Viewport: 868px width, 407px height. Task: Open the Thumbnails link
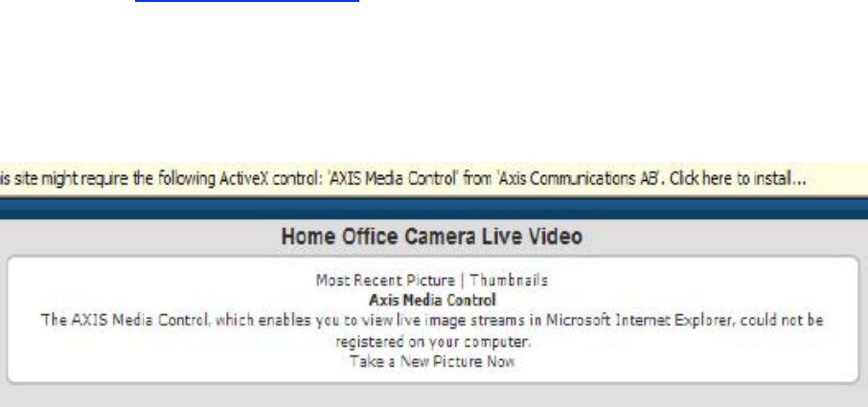pyautogui.click(x=509, y=281)
